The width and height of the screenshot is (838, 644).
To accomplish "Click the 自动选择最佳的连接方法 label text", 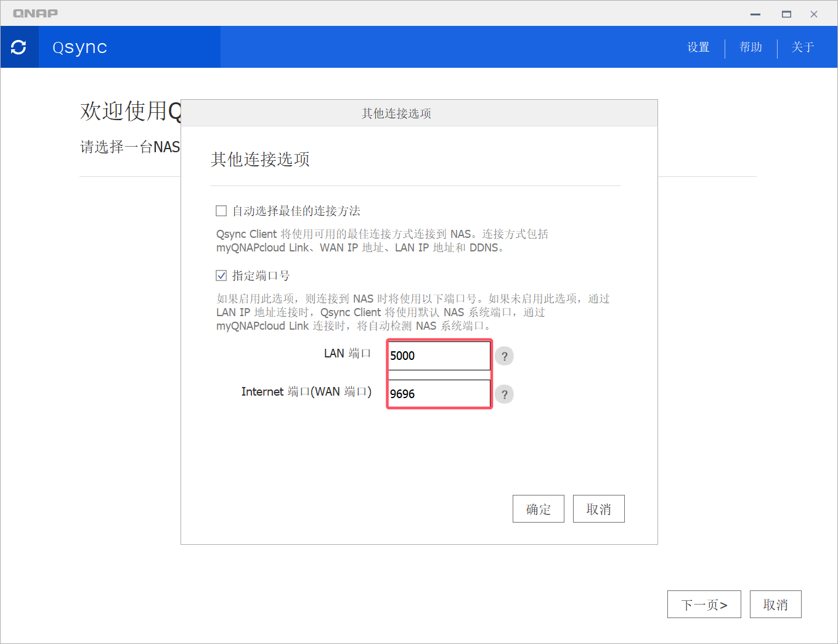I will (x=296, y=211).
